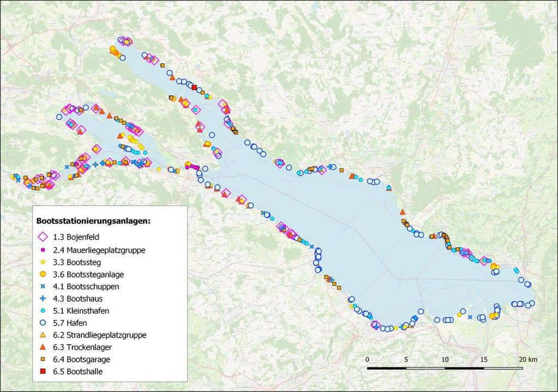Select the cyan Kleinsthafen dot in the legend

click(42, 310)
